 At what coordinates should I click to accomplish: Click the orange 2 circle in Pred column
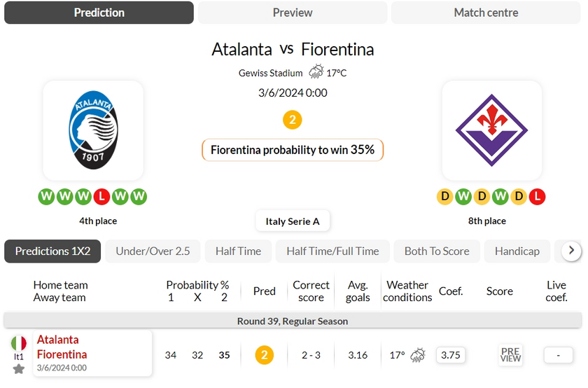coord(264,355)
